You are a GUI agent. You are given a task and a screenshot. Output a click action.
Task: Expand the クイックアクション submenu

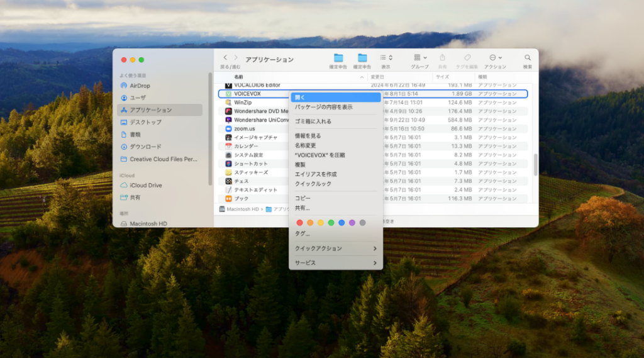335,249
